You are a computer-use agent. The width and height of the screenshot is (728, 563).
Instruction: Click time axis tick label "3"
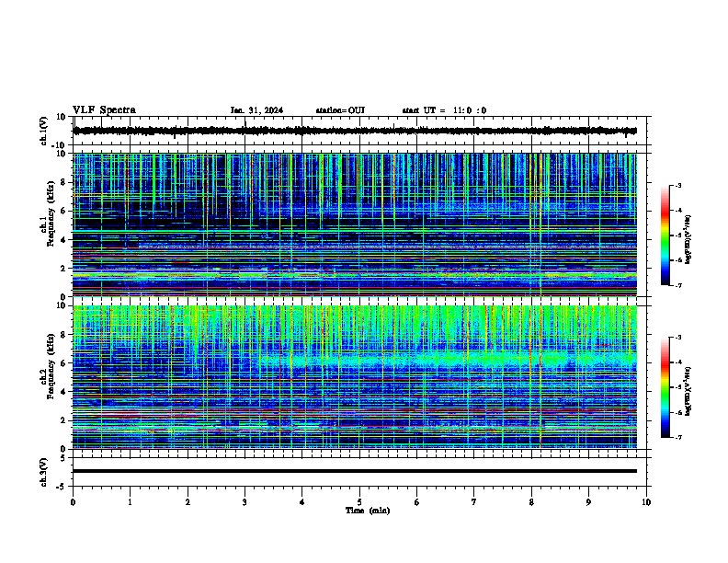245,502
